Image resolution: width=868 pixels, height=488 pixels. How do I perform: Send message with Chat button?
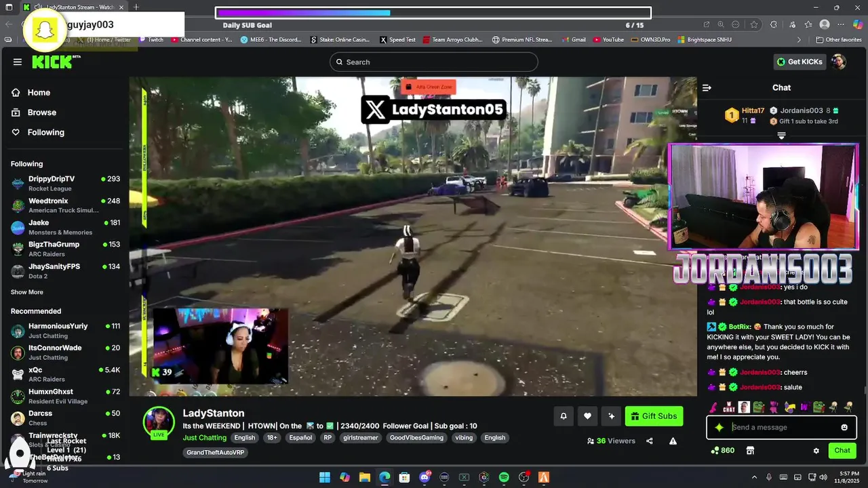tap(842, 451)
